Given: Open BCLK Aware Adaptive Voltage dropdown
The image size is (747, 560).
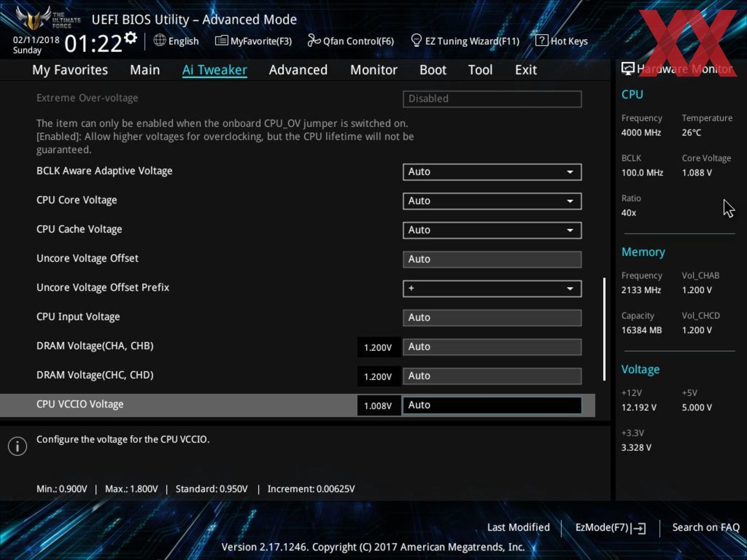Looking at the screenshot, I should click(492, 172).
